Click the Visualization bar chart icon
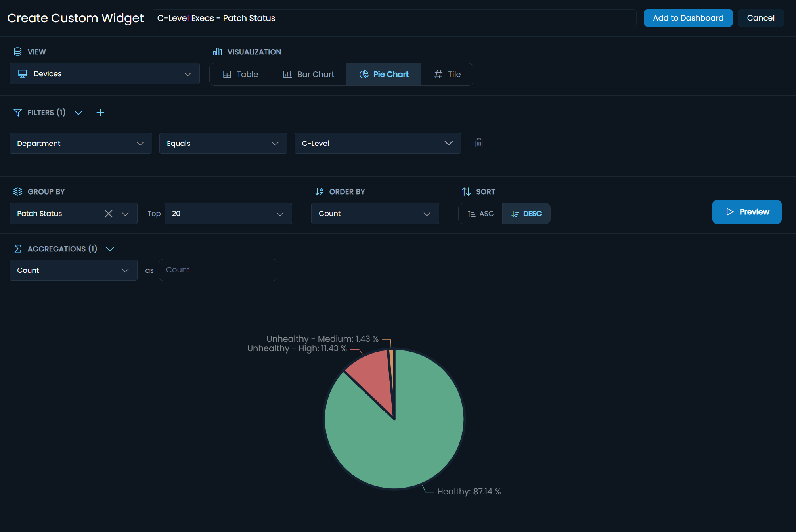The height and width of the screenshot is (532, 796). [x=217, y=52]
